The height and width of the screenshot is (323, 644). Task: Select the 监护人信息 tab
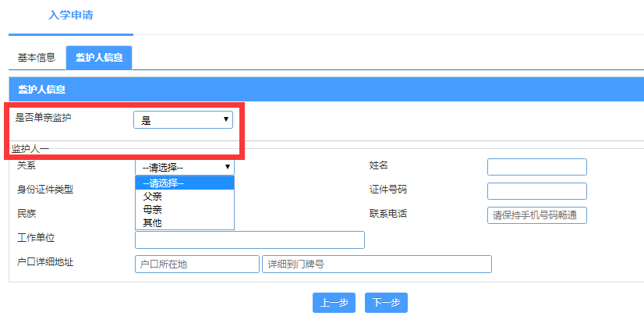(x=98, y=58)
